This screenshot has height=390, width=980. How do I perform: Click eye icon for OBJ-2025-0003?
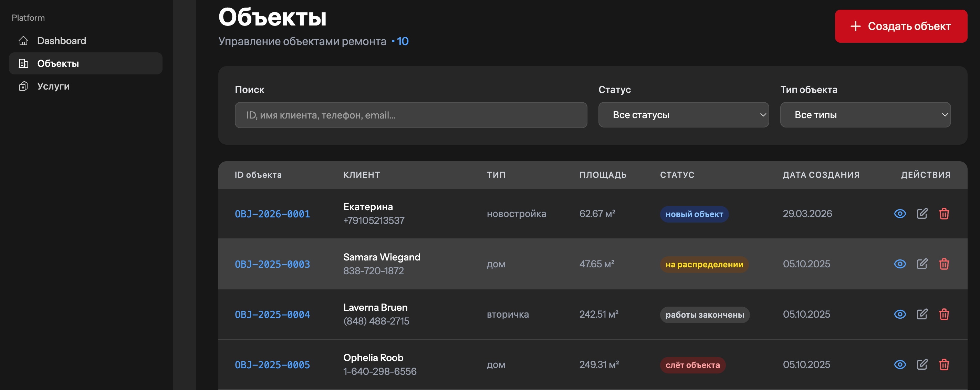(900, 264)
